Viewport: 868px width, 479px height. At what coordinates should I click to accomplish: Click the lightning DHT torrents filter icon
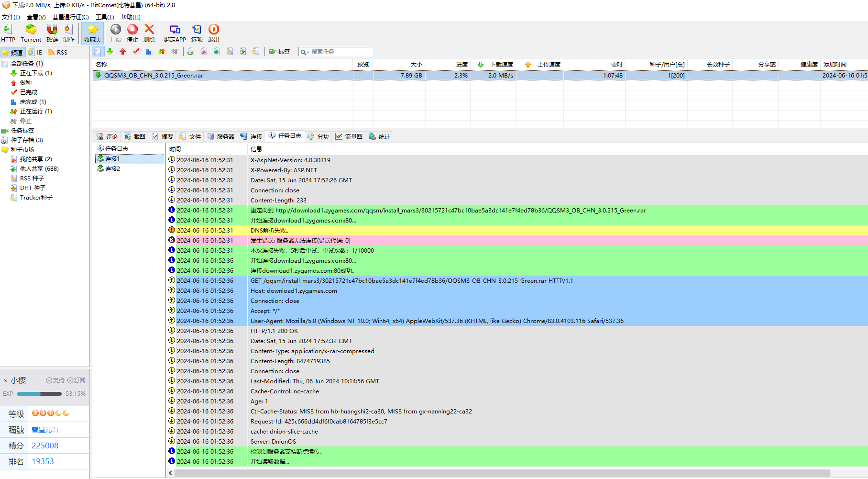(243, 51)
